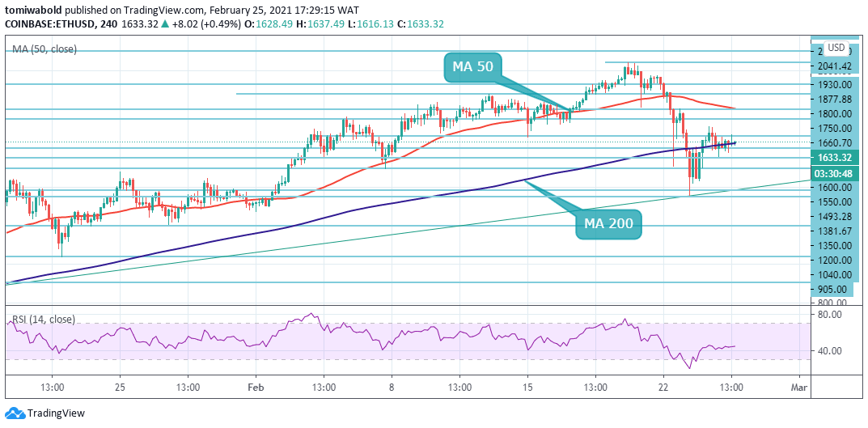Select the MA (50, close) indicator legend

(44, 49)
